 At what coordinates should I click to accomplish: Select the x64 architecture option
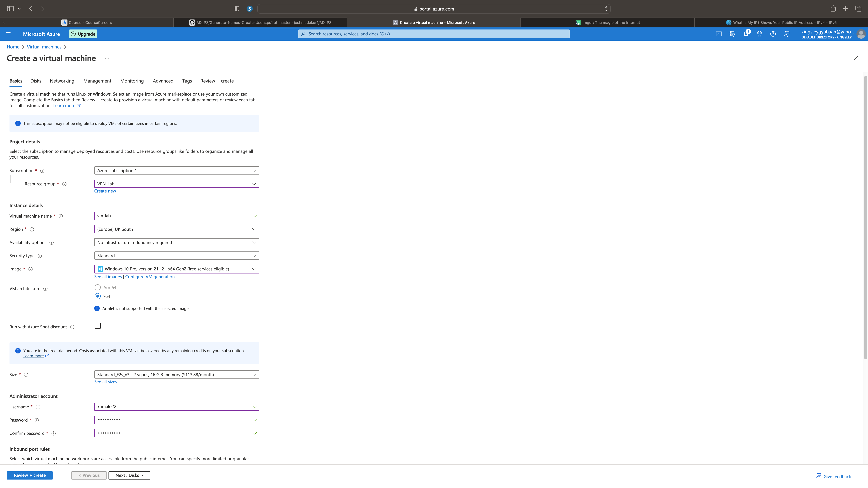(x=98, y=296)
